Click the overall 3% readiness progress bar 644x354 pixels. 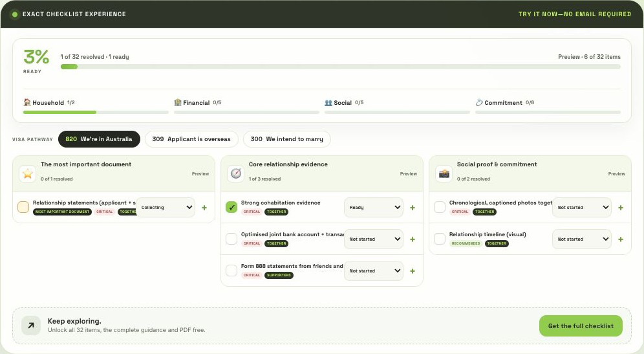point(341,67)
